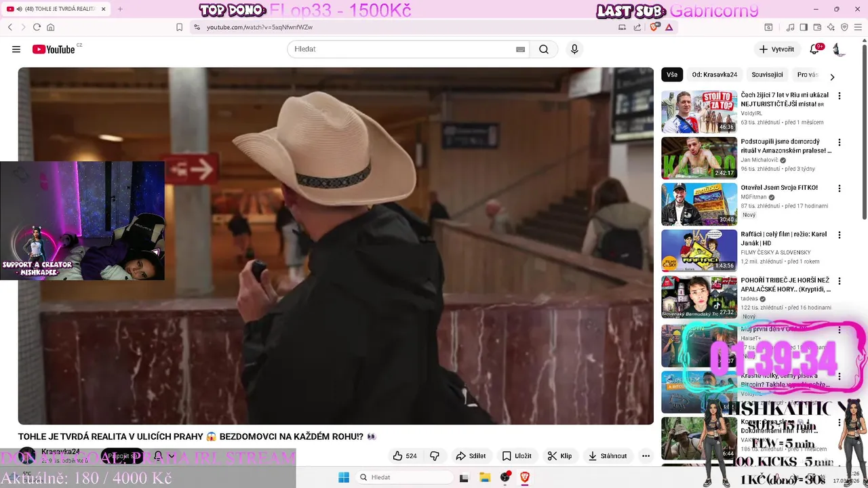Viewport: 868px width, 488px height.
Task: Open more options for Čech žijící video
Action: (x=840, y=96)
